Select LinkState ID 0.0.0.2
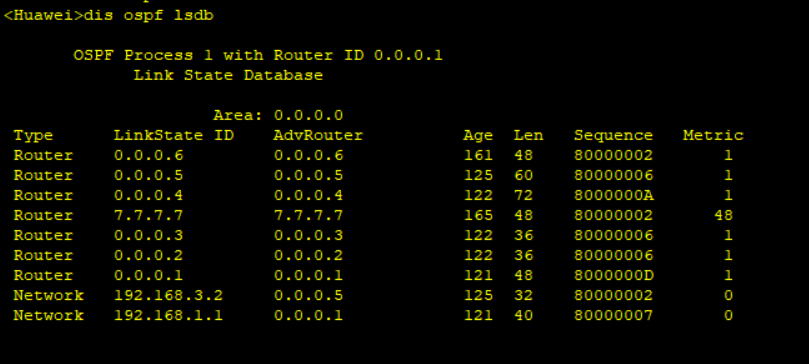The height and width of the screenshot is (364, 809). coord(149,256)
